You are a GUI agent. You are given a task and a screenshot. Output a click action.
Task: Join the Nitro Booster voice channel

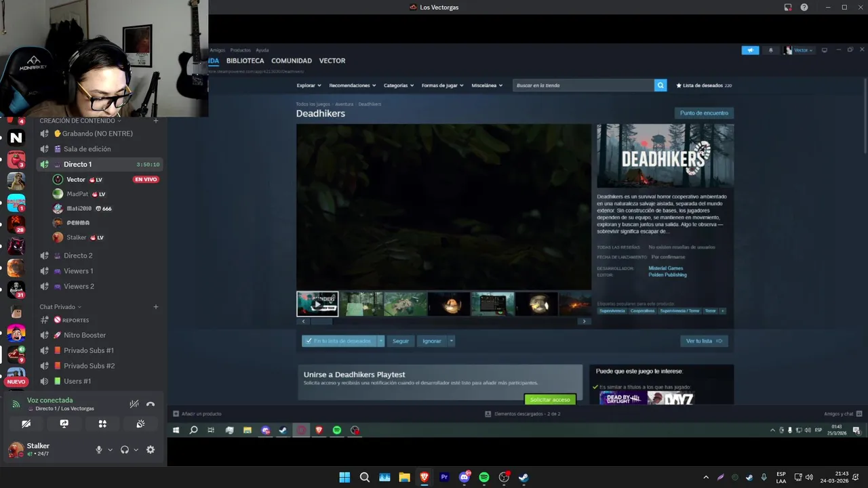(x=100, y=335)
